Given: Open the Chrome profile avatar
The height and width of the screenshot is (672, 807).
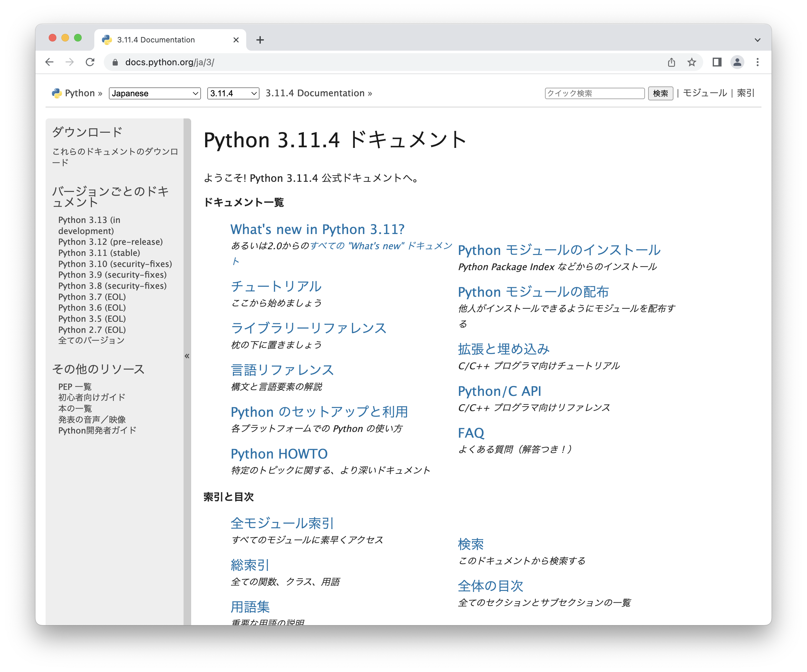Looking at the screenshot, I should pos(737,62).
